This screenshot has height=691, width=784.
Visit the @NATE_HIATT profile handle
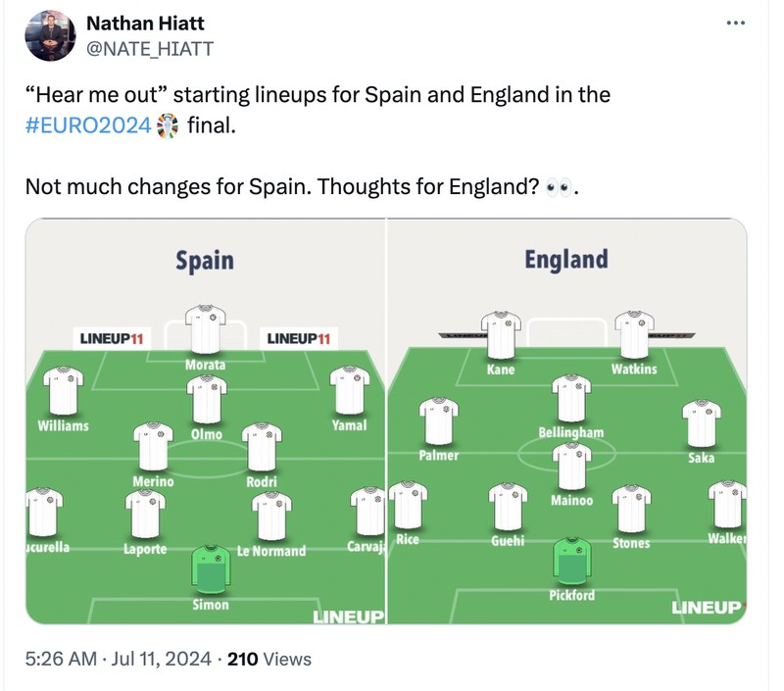click(x=145, y=46)
